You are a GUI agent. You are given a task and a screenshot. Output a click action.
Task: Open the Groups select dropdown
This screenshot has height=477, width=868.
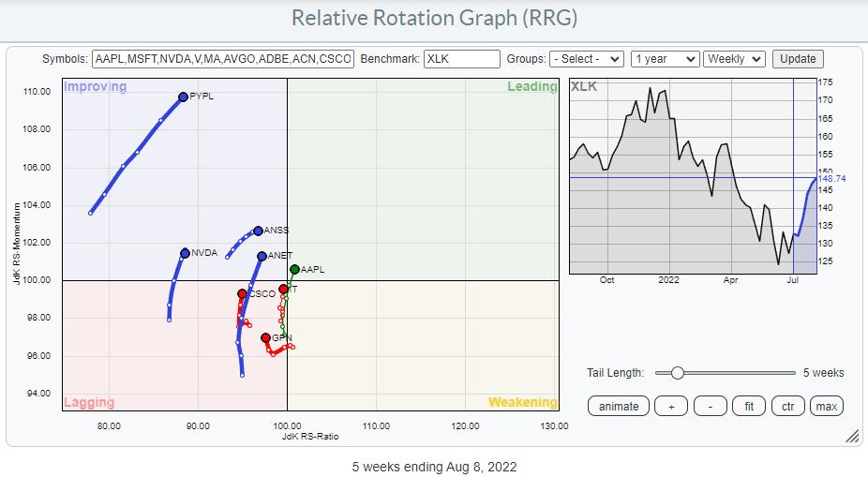[x=587, y=59]
